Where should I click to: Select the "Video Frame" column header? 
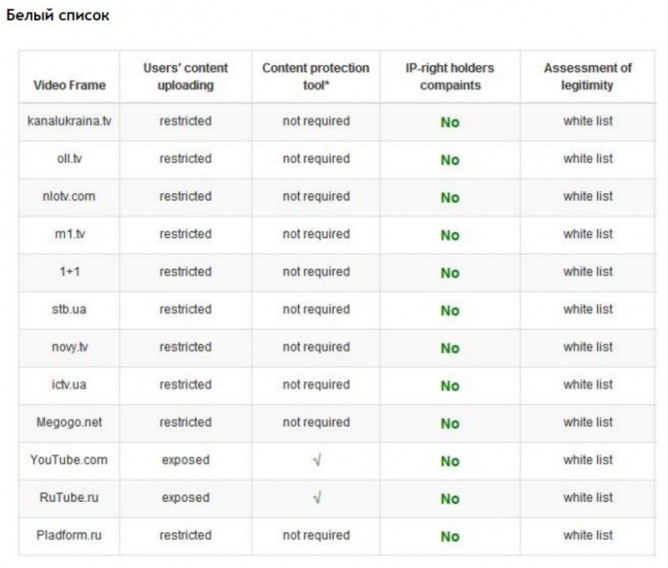pos(69,85)
